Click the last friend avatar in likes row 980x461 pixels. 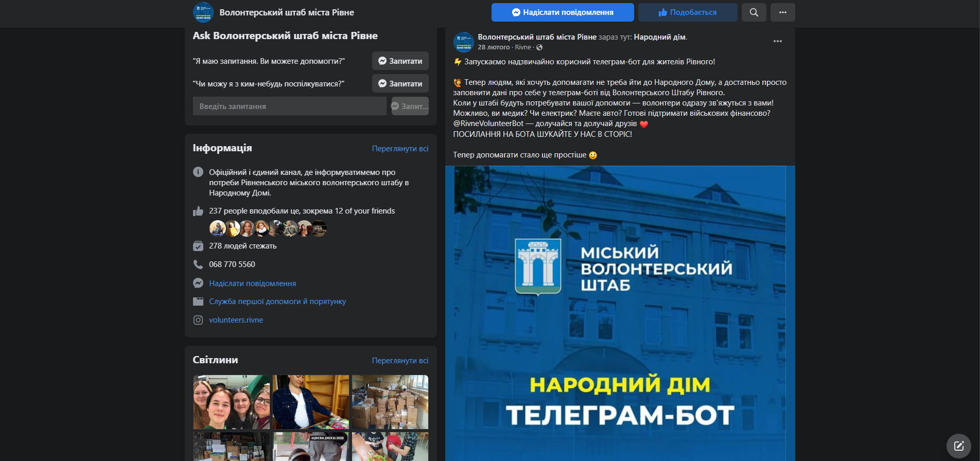[x=319, y=228]
